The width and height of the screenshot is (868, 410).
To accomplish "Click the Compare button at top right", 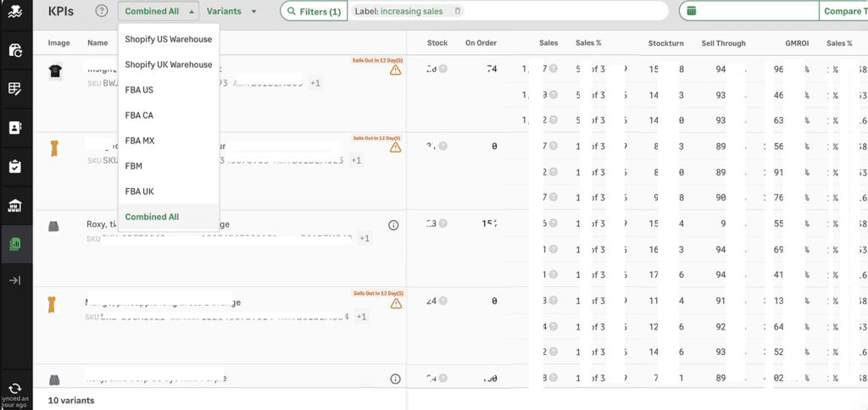I will pyautogui.click(x=843, y=11).
